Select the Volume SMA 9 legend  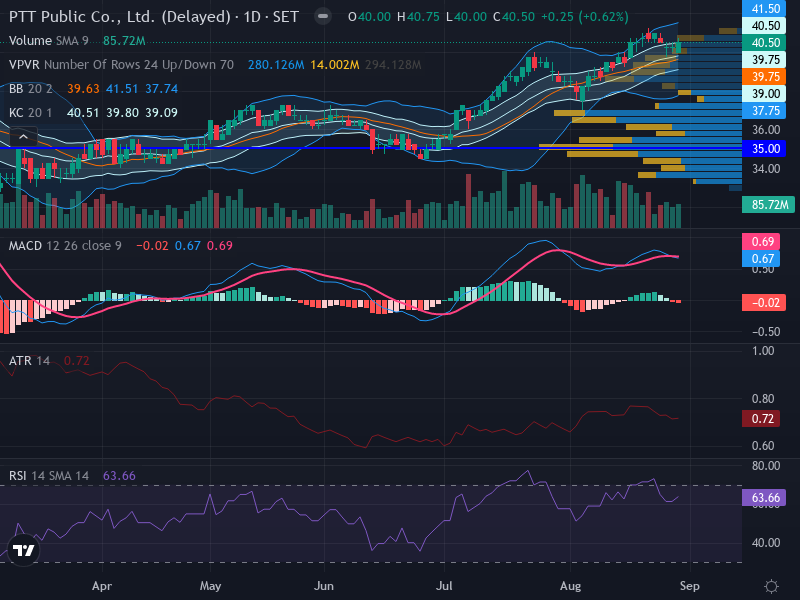[x=48, y=41]
